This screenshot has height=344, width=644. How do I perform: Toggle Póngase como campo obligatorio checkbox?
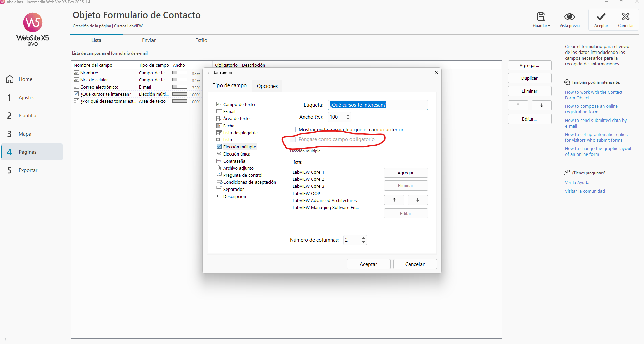pyautogui.click(x=293, y=139)
